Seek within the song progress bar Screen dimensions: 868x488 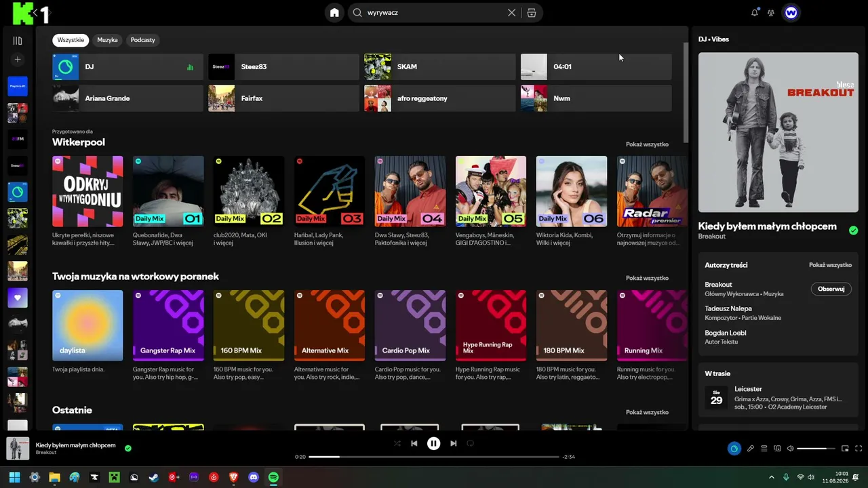[x=434, y=457]
